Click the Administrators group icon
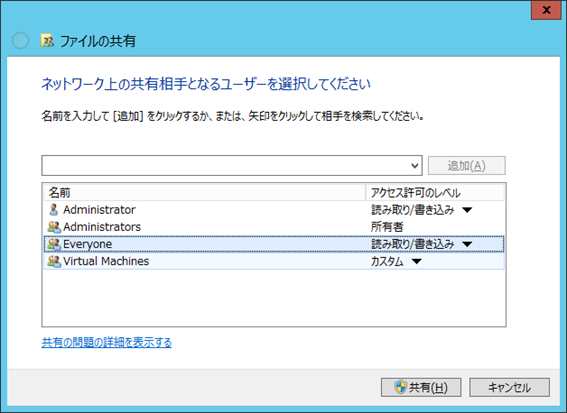 (x=54, y=227)
